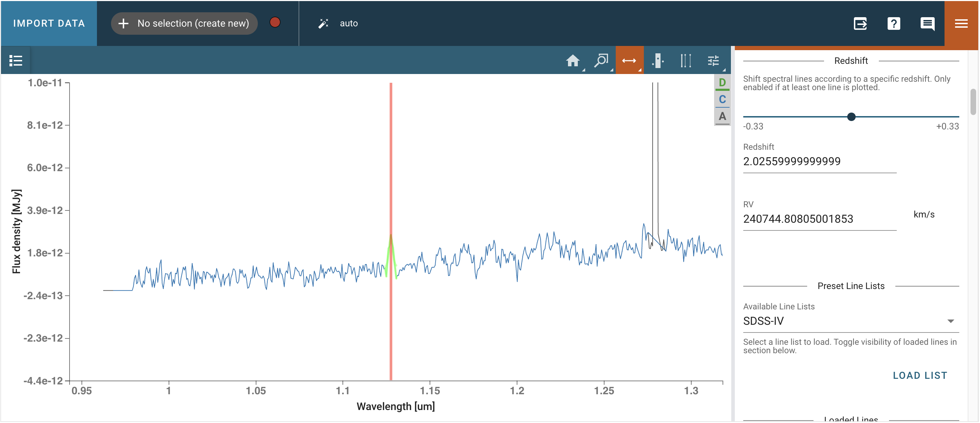Image resolution: width=980 pixels, height=423 pixels.
Task: Open the subset selection dropdown
Action: [x=184, y=23]
